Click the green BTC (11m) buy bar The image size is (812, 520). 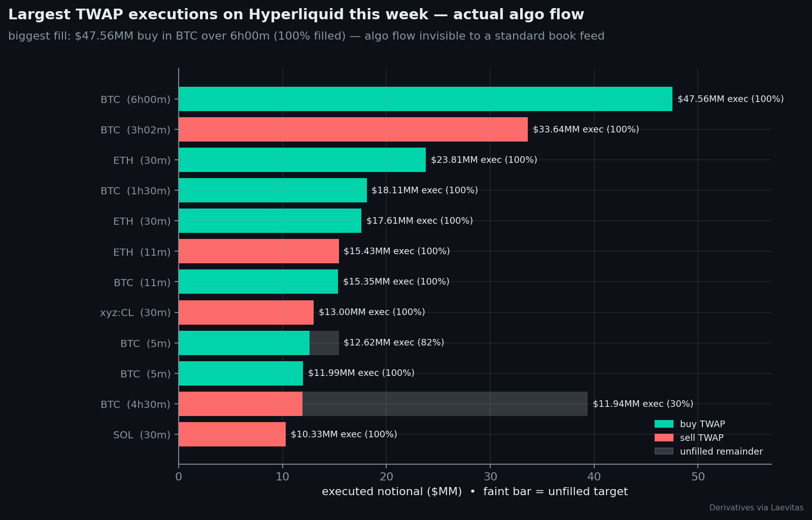(x=258, y=282)
